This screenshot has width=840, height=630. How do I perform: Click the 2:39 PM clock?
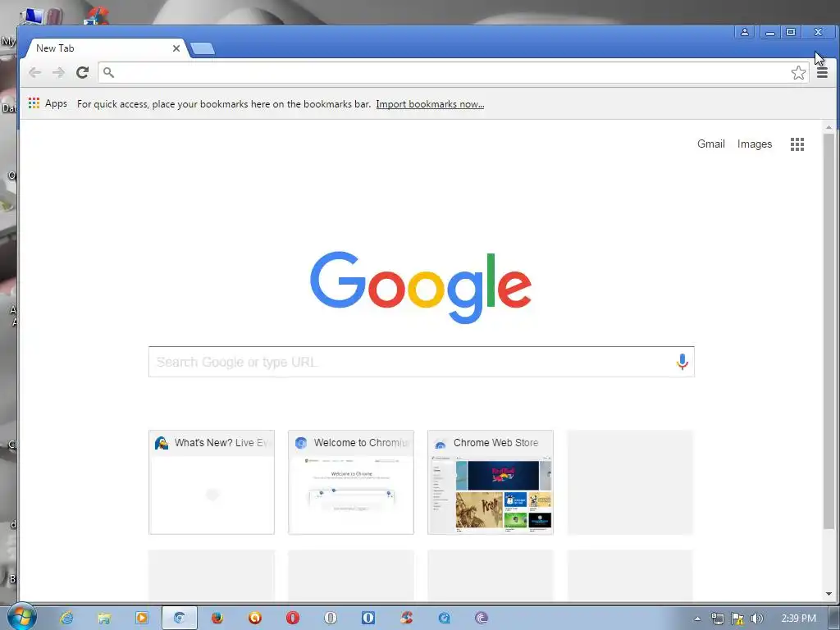tap(799, 619)
